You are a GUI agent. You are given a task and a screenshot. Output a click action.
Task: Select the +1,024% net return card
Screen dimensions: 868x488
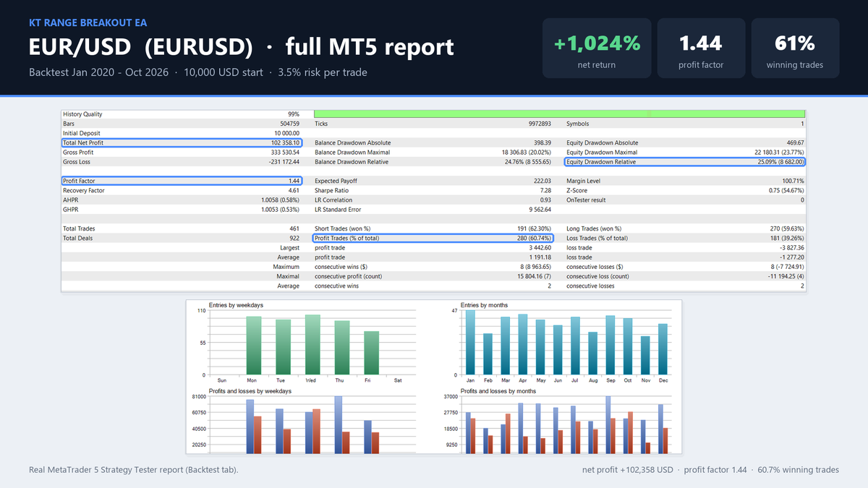click(597, 48)
